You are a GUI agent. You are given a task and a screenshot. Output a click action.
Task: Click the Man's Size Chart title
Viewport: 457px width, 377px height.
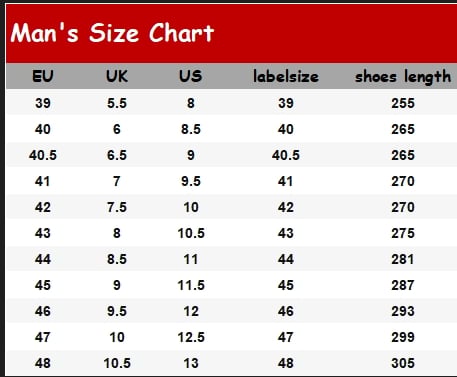(x=112, y=33)
